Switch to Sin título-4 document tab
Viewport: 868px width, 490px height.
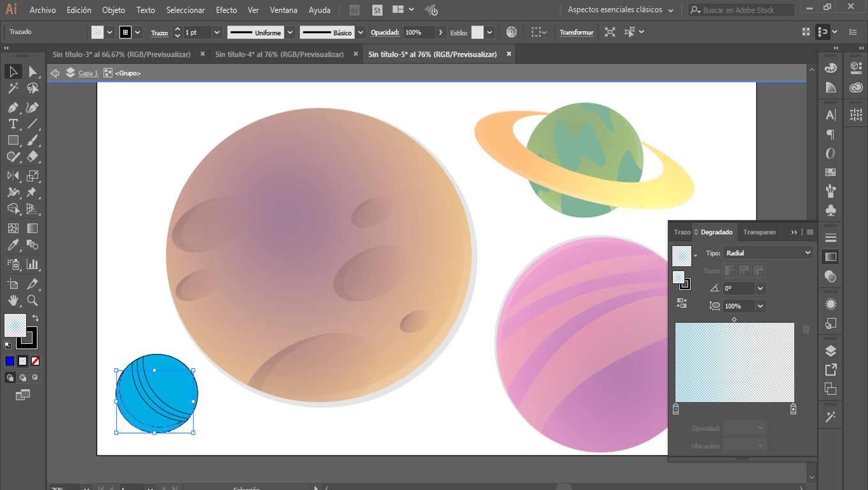click(x=280, y=54)
